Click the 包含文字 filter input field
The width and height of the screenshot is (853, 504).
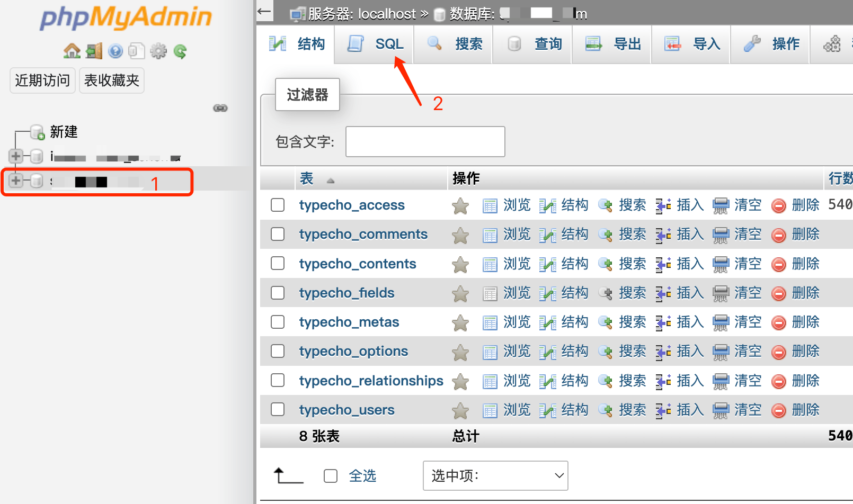coord(425,141)
